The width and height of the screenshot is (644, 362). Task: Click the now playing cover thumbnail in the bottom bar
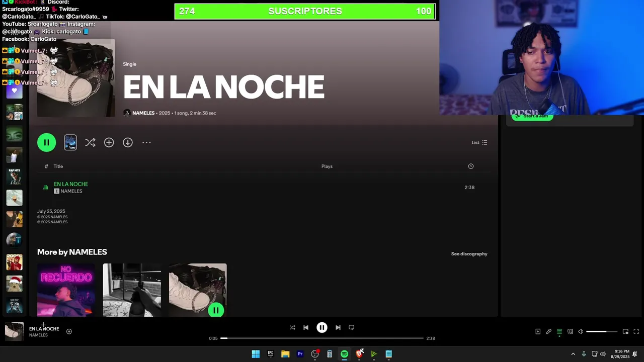14,331
